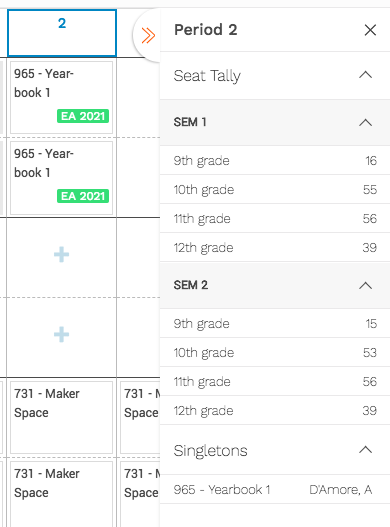Screen dimensions: 390x527
Task: Collapse the SEM 1 section chevron
Action: click(x=365, y=122)
